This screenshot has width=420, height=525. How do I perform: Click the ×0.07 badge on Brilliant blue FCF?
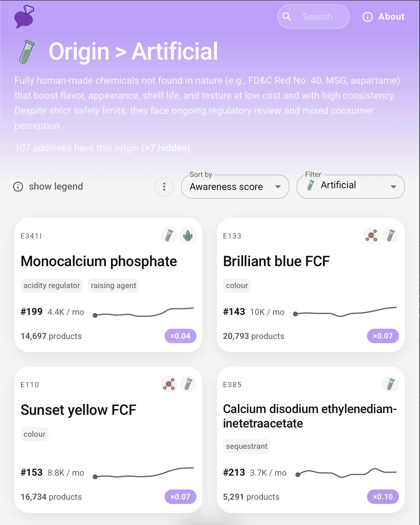(x=383, y=336)
